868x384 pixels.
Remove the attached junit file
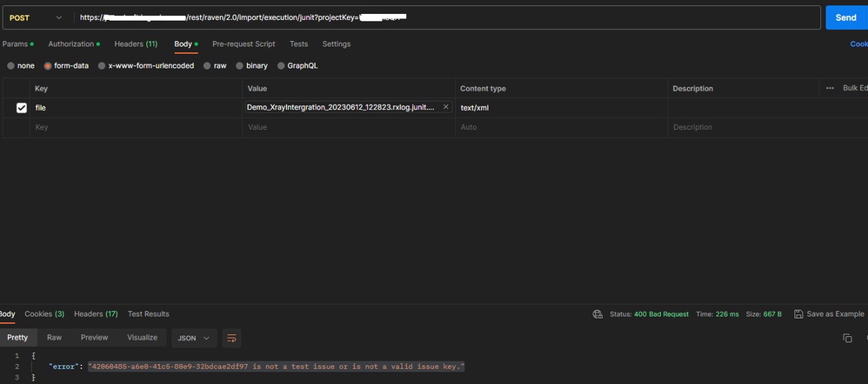445,107
